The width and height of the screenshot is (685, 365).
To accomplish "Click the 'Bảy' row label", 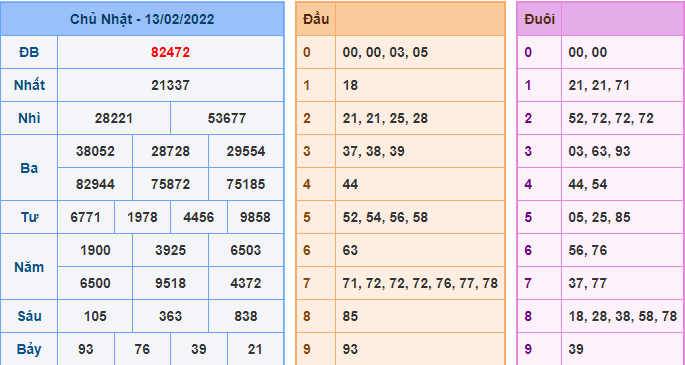I will [29, 349].
